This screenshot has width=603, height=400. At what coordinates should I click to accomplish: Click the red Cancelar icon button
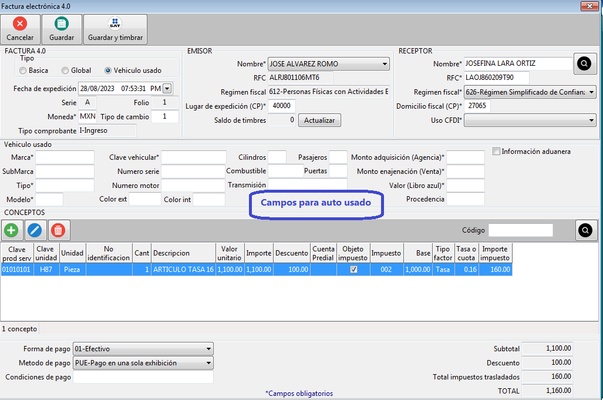click(x=20, y=29)
